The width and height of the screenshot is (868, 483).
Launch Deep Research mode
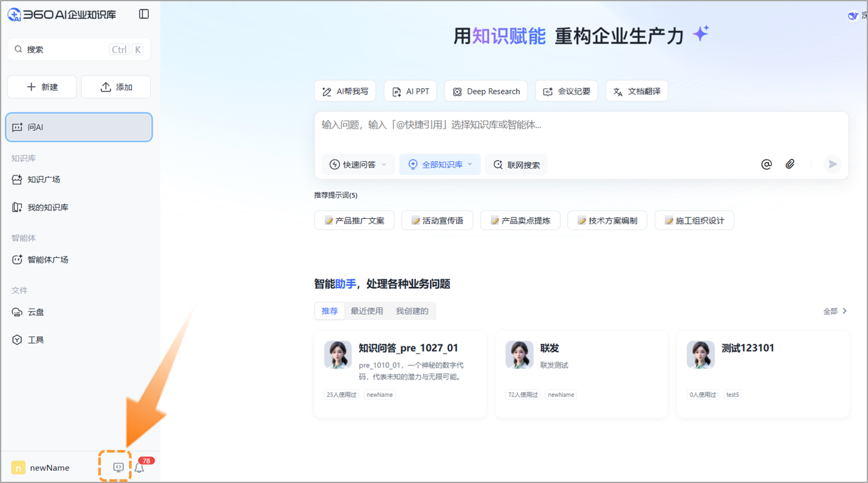[x=485, y=91]
